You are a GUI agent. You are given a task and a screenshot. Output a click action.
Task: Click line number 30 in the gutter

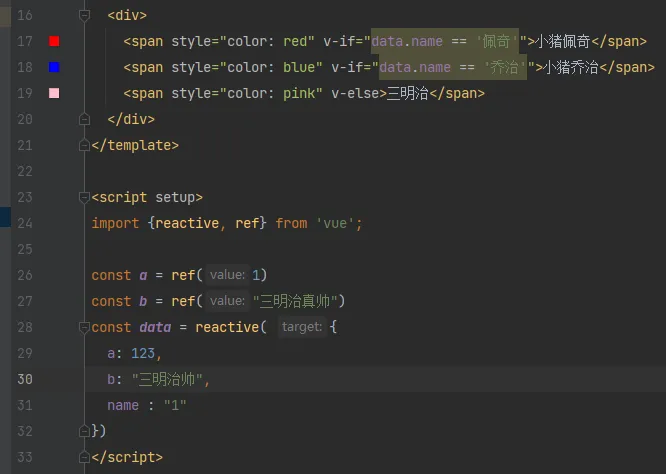pyautogui.click(x=25, y=379)
